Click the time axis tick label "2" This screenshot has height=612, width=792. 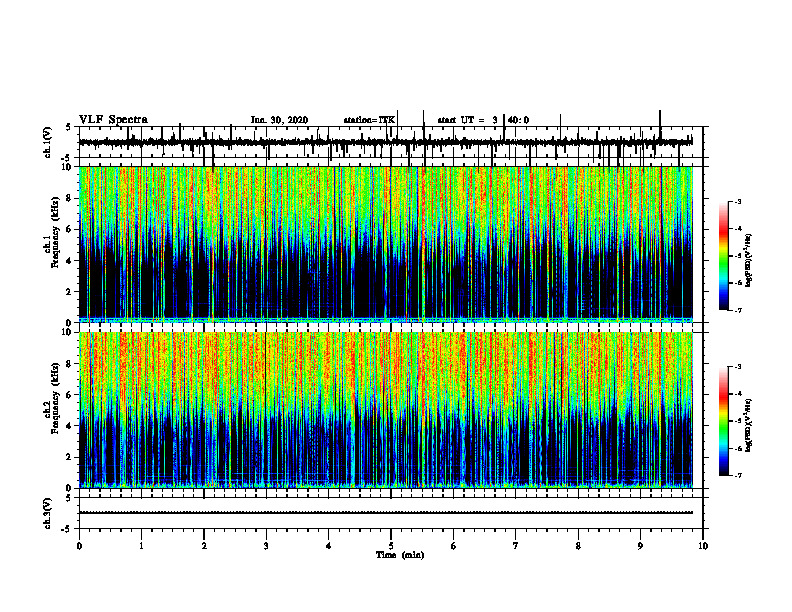coord(204,546)
